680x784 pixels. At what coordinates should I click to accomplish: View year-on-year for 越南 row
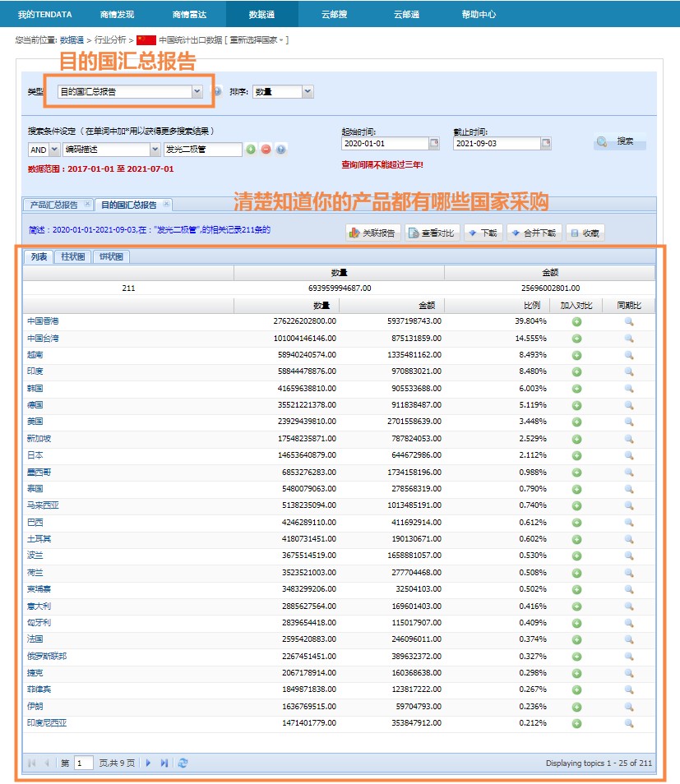pyautogui.click(x=629, y=356)
